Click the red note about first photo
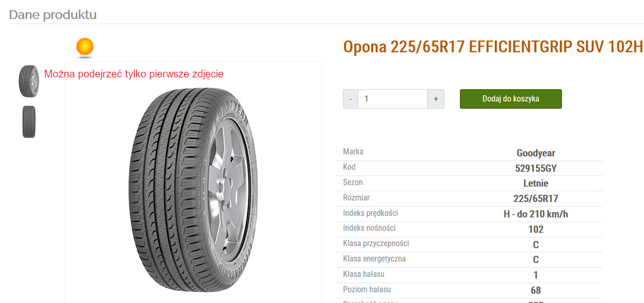Viewport: 644px width, 303px height. (134, 74)
